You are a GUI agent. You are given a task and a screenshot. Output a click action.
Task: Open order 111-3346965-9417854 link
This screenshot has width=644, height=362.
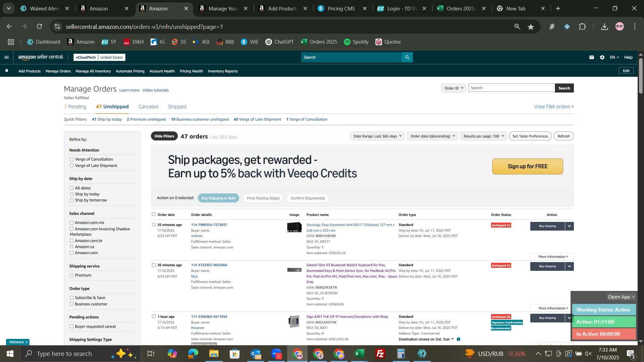[209, 317]
